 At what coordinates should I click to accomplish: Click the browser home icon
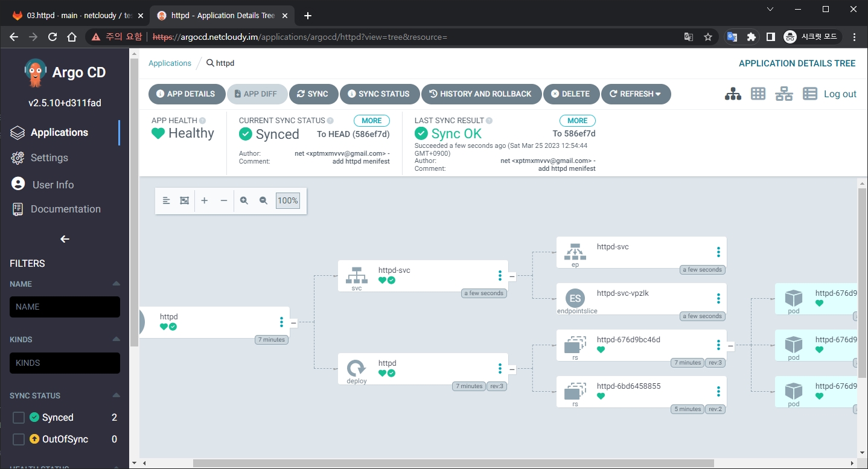(72, 37)
